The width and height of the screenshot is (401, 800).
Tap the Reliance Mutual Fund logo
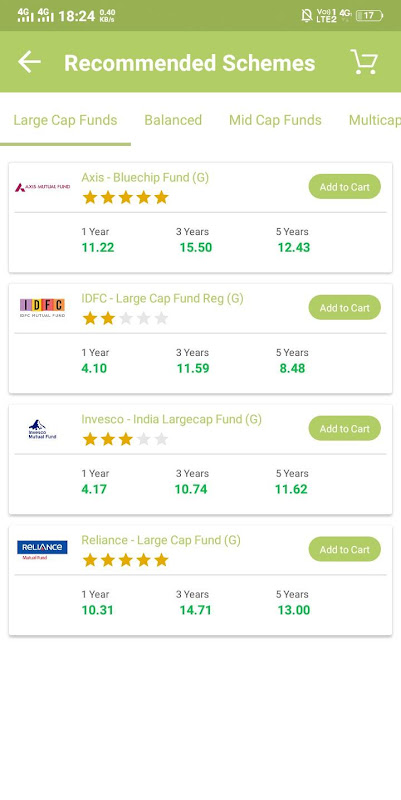click(x=42, y=550)
